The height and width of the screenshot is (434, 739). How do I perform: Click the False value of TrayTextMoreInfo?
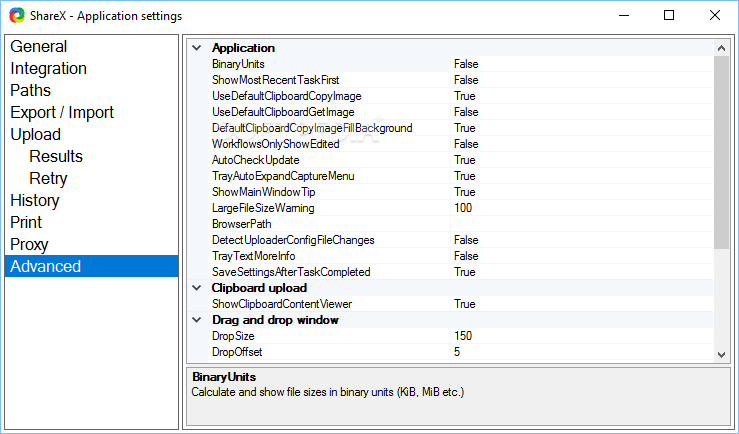pyautogui.click(x=466, y=256)
